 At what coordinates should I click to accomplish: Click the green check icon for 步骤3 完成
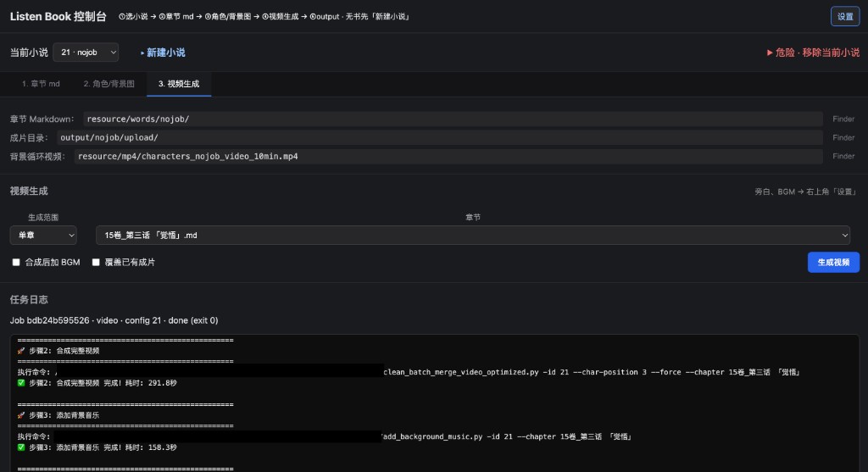click(21, 447)
